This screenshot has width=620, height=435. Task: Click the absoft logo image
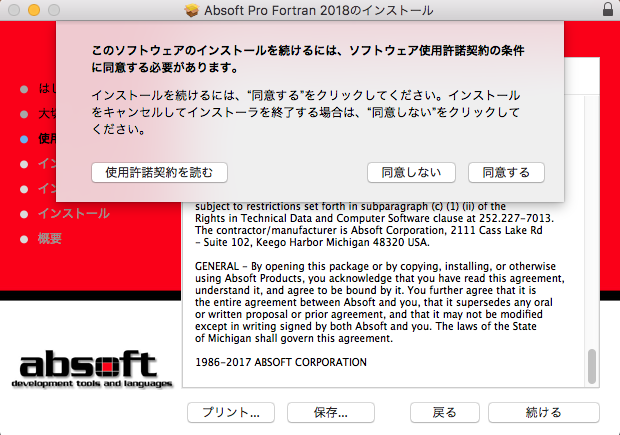[92, 369]
